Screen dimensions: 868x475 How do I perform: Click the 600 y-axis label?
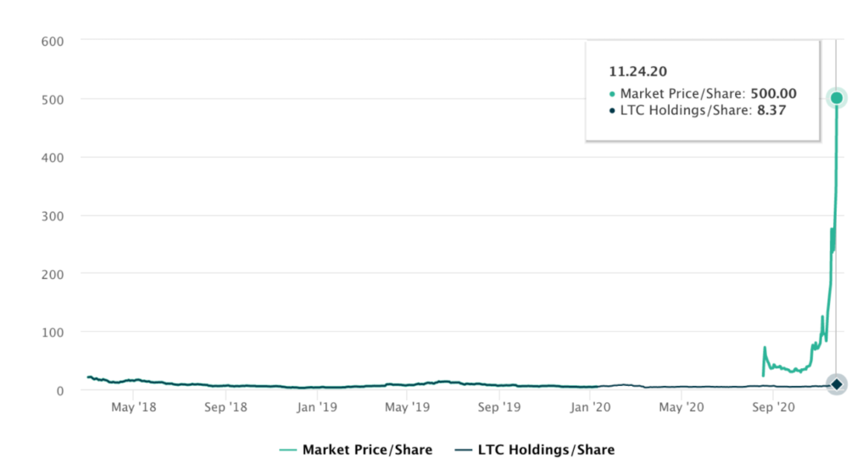point(53,40)
